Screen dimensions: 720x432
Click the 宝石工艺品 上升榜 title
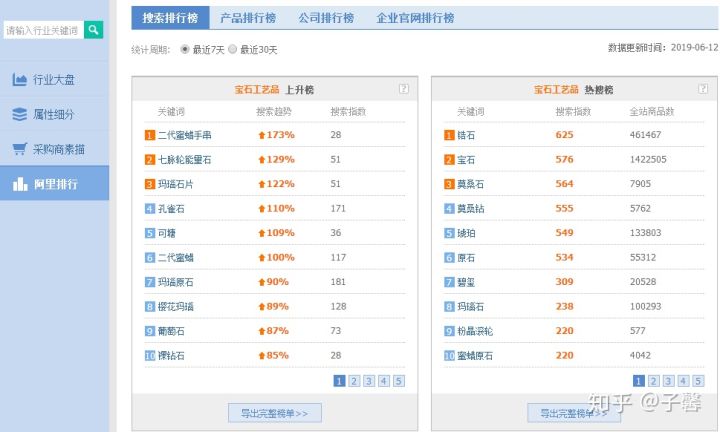274,90
